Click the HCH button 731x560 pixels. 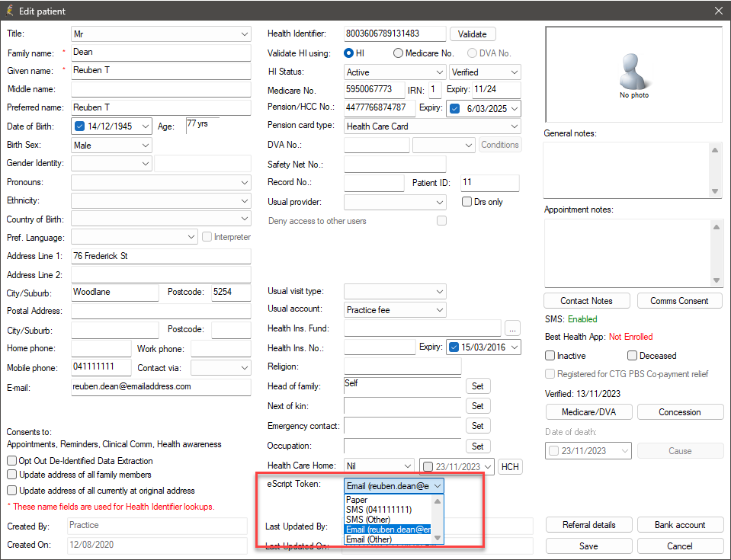click(510, 467)
